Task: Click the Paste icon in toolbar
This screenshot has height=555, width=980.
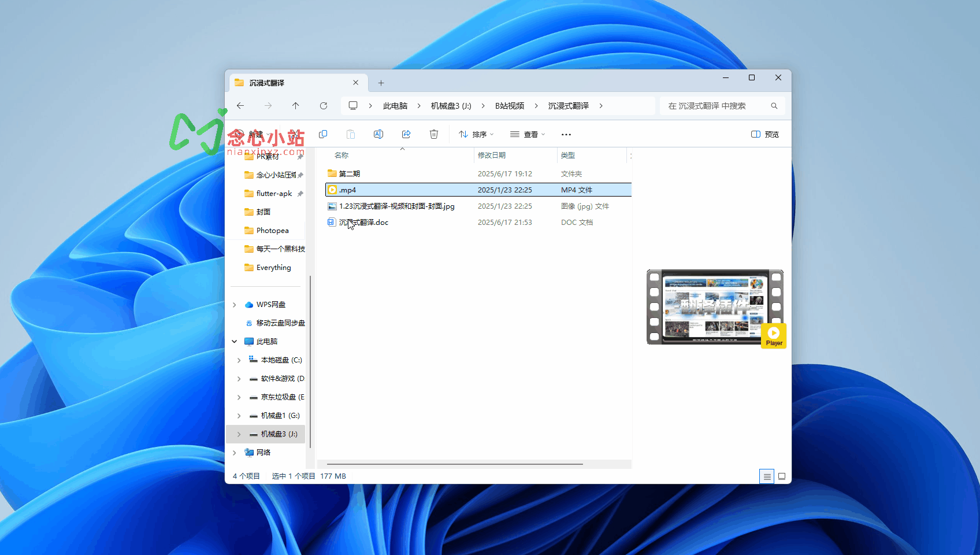Action: (x=351, y=134)
